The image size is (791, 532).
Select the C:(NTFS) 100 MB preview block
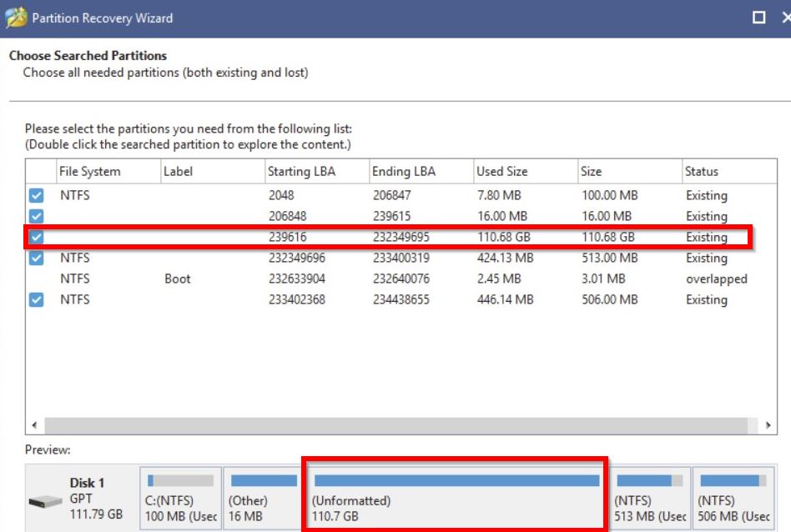(181, 500)
